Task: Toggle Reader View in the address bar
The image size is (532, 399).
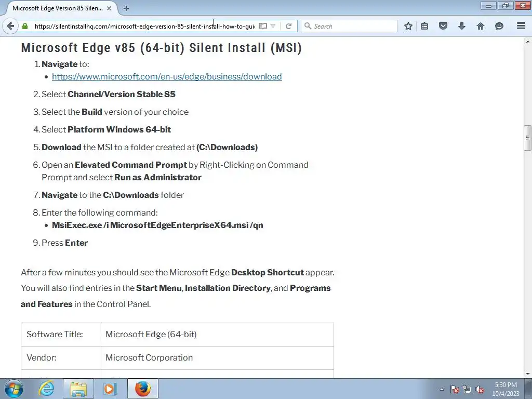Action: (x=262, y=26)
